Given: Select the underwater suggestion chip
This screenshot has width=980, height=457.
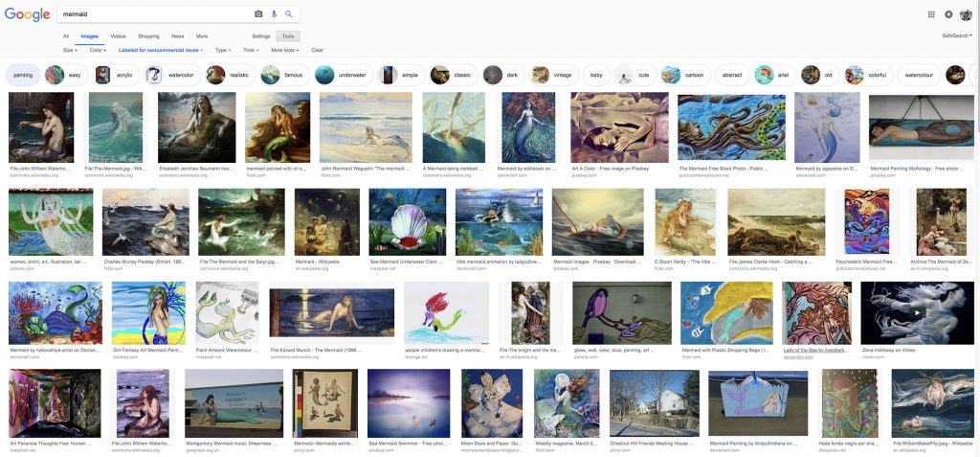Looking at the screenshot, I should point(344,75).
